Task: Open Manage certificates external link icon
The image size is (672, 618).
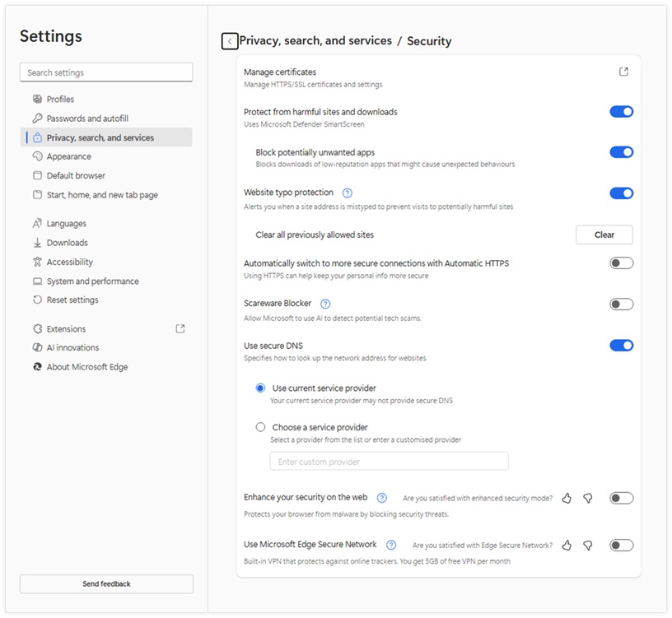Action: (x=623, y=72)
